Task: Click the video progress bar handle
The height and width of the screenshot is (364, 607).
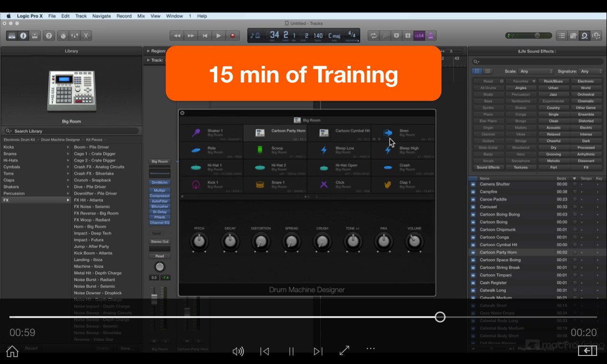Action: coord(440,317)
